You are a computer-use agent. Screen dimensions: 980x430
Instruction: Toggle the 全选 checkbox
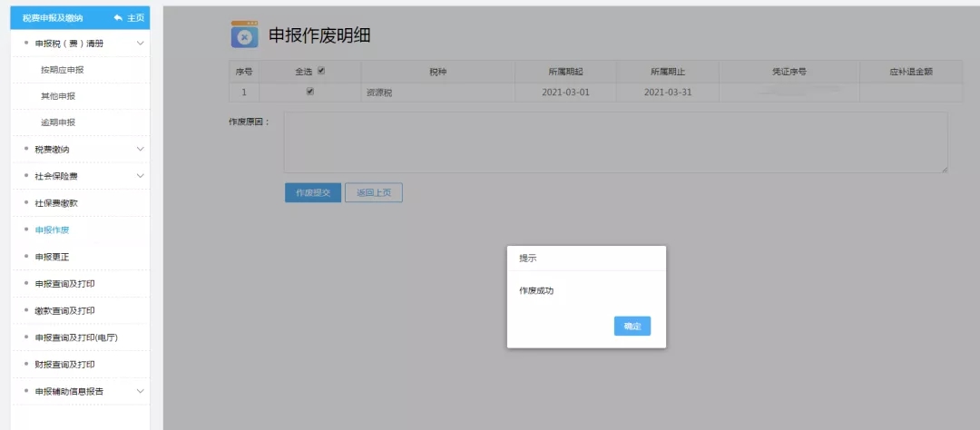tap(321, 71)
